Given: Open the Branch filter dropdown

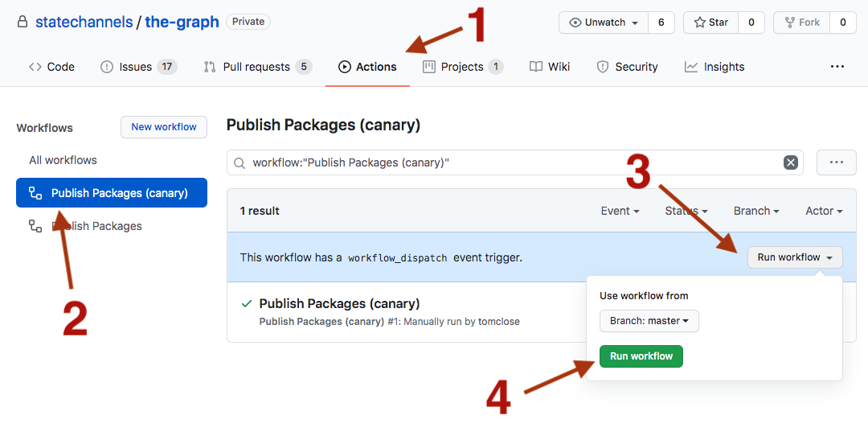Looking at the screenshot, I should pyautogui.click(x=756, y=211).
